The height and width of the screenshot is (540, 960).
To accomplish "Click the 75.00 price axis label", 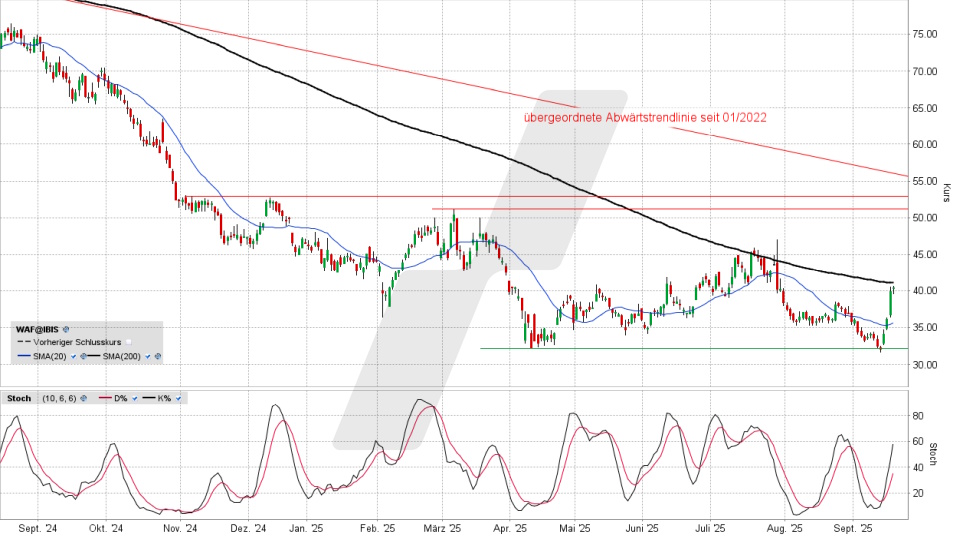I will tap(924, 35).
